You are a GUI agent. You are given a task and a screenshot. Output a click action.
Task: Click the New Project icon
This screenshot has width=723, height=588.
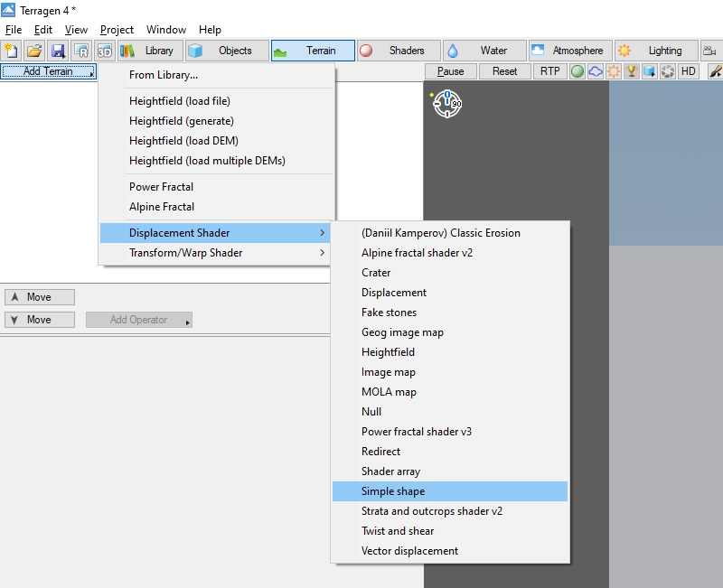click(12, 51)
